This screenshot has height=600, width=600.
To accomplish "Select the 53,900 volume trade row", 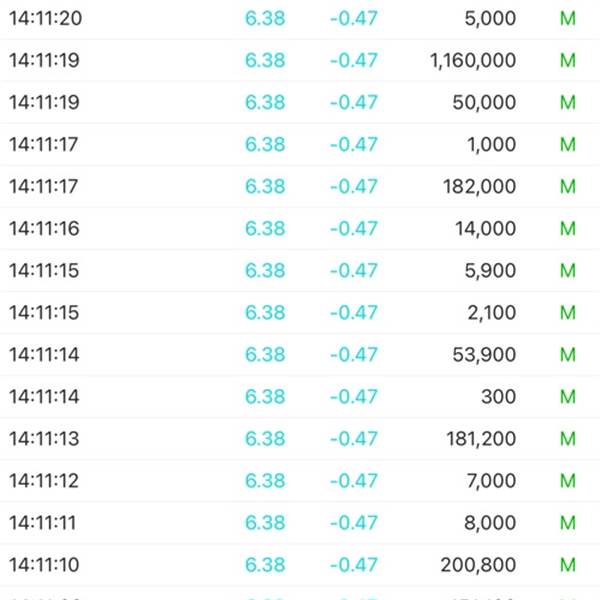I will [300, 354].
